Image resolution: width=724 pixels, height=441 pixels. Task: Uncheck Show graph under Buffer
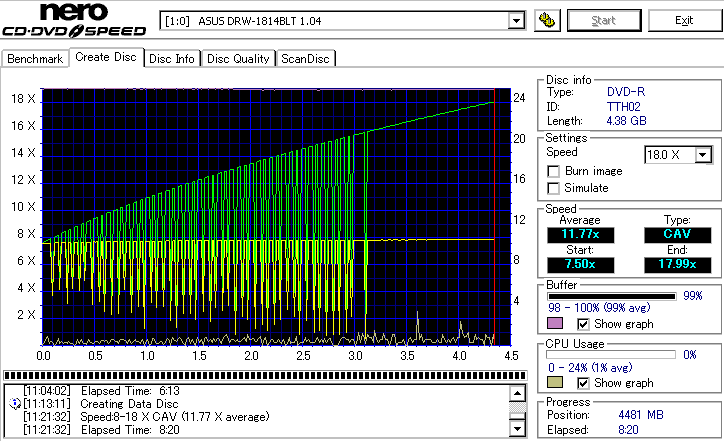[x=584, y=324]
